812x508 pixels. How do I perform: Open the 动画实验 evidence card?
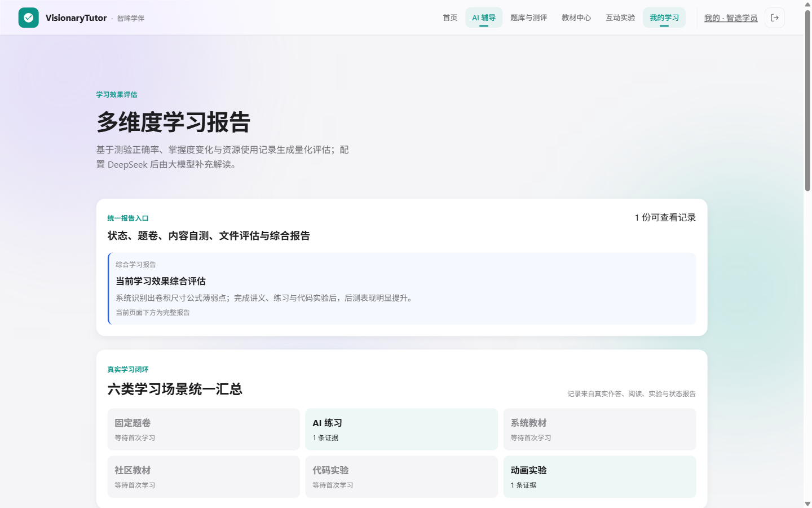tap(599, 476)
